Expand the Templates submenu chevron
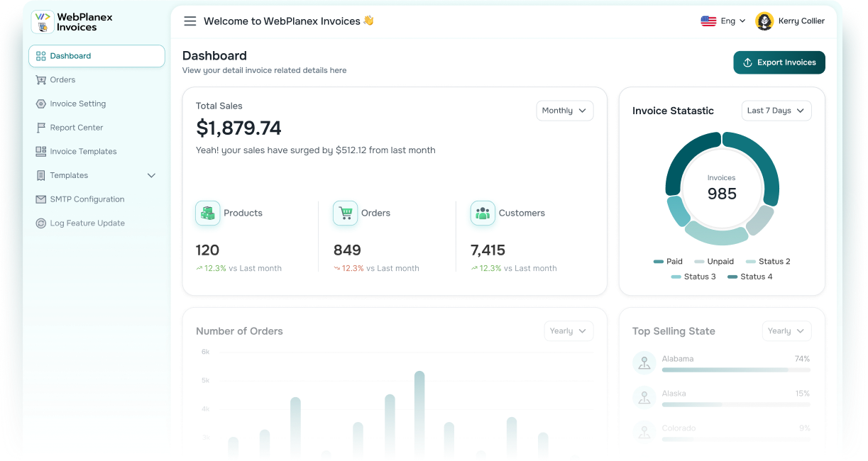This screenshot has width=868, height=461. 151,175
